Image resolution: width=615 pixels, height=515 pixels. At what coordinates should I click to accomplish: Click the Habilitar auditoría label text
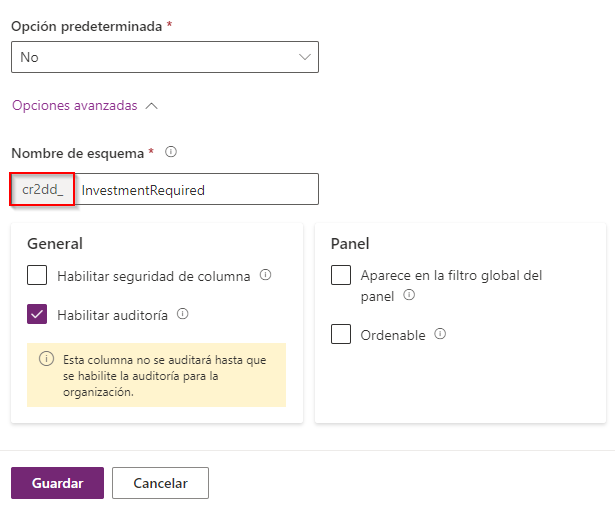(x=112, y=314)
